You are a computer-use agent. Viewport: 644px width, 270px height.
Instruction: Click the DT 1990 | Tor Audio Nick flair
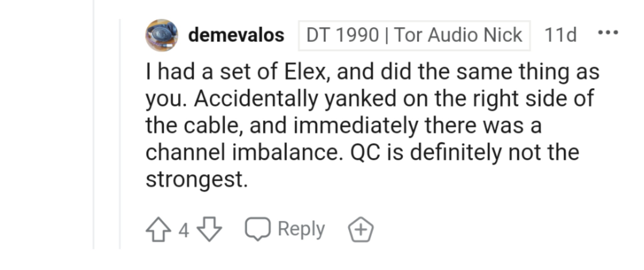click(414, 35)
